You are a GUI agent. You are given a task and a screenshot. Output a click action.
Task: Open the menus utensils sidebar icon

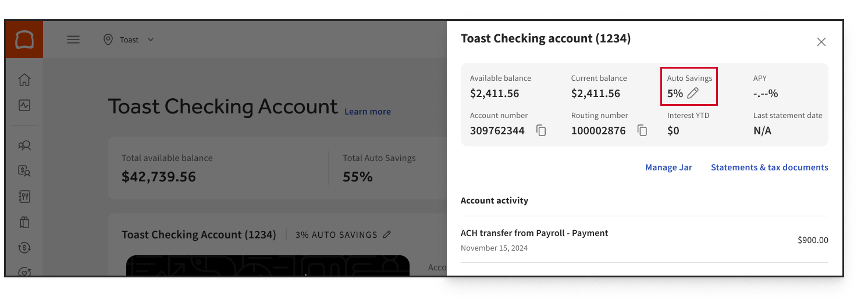[24, 197]
